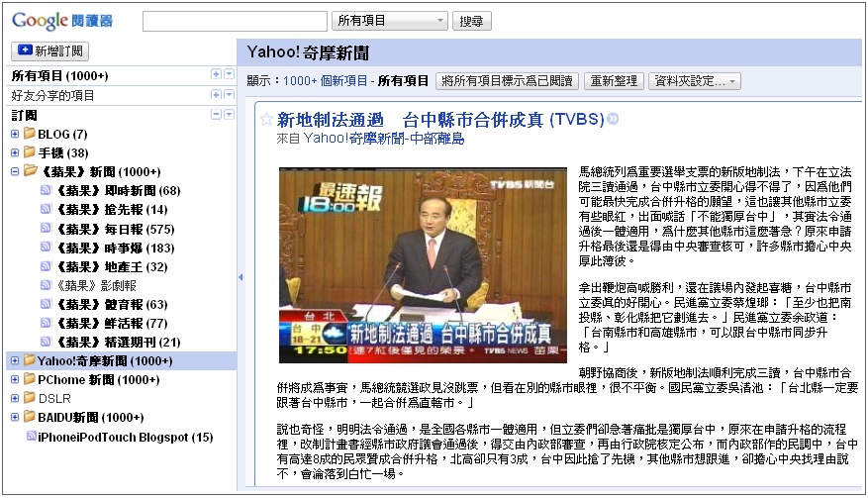The width and height of the screenshot is (868, 498).
Task: Click the BLOG folder icon
Action: (x=30, y=133)
